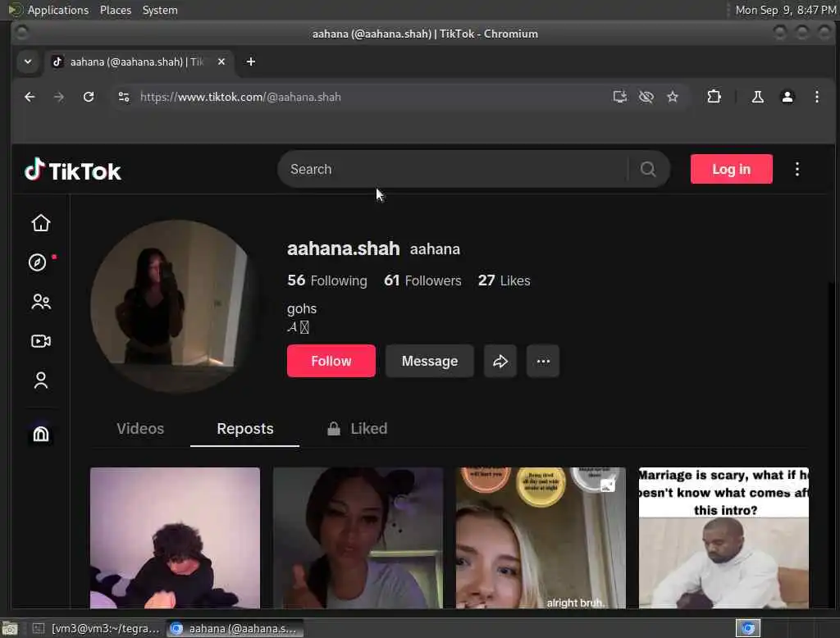This screenshot has height=638, width=840.
Task: Open the System menu
Action: coord(160,10)
